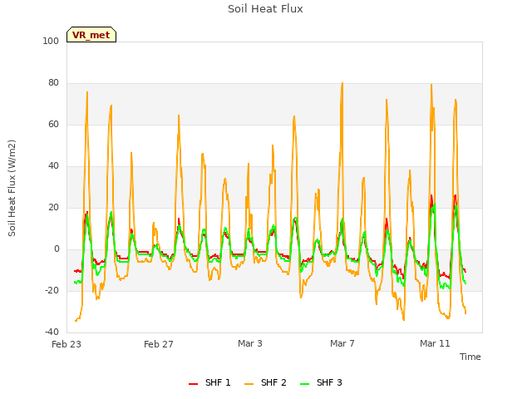The image size is (532, 399).
Task: Click the Feb 23 x-axis label
Action: coord(66,344)
